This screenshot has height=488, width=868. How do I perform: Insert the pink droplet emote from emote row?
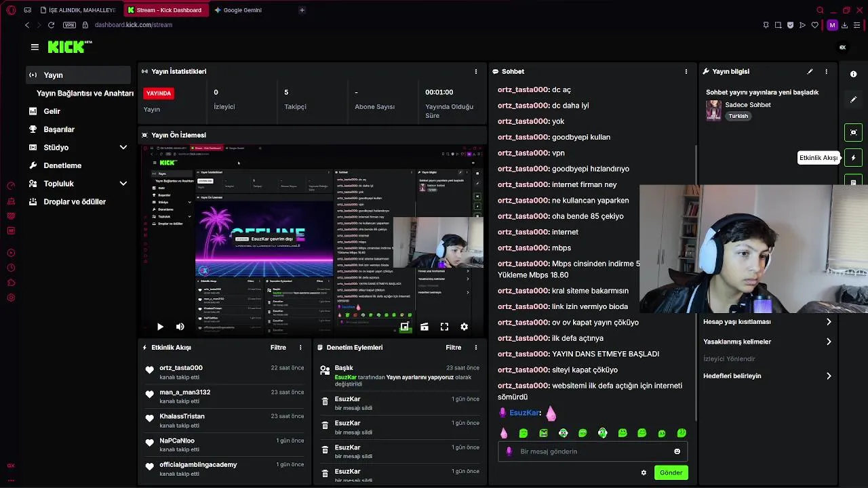504,433
